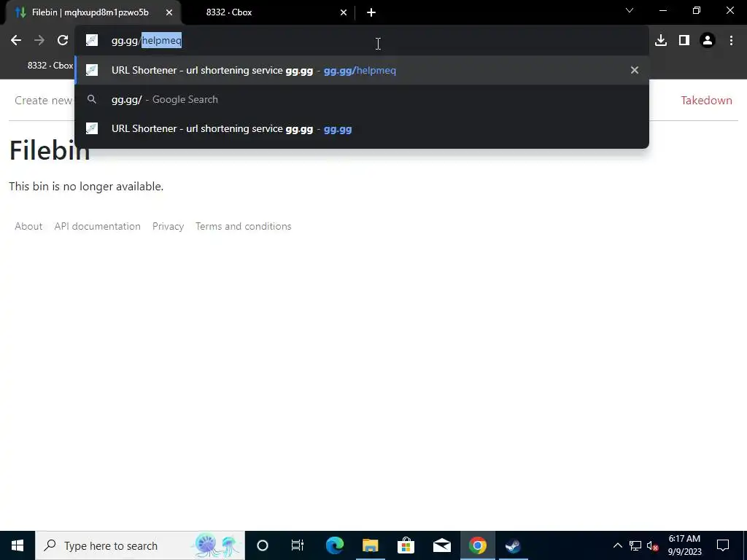This screenshot has height=560, width=747.
Task: Reload the page with the refresh icon
Action: [63, 41]
